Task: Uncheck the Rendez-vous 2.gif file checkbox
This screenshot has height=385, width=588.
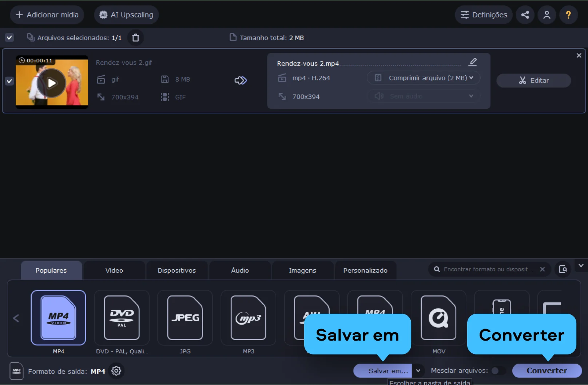Action: (x=9, y=81)
